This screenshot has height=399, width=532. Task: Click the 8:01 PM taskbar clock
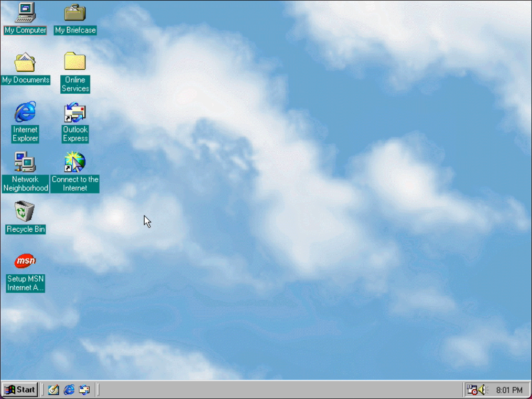tap(509, 390)
